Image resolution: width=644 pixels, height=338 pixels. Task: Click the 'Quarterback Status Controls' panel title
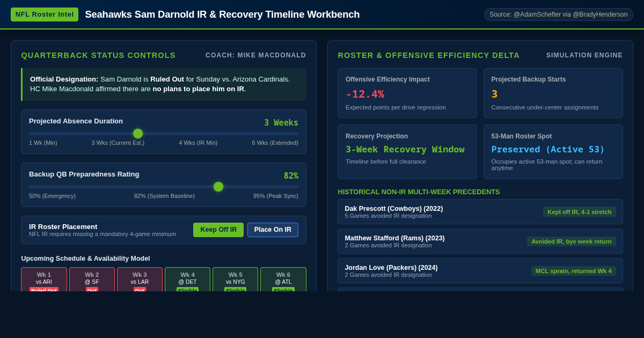[x=98, y=55]
